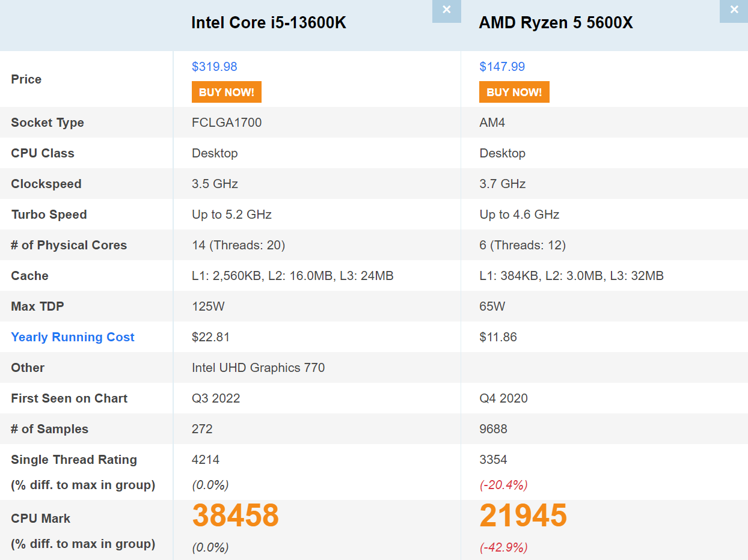Click the Cache row label
Screen dimensions: 748x560
[29, 276]
